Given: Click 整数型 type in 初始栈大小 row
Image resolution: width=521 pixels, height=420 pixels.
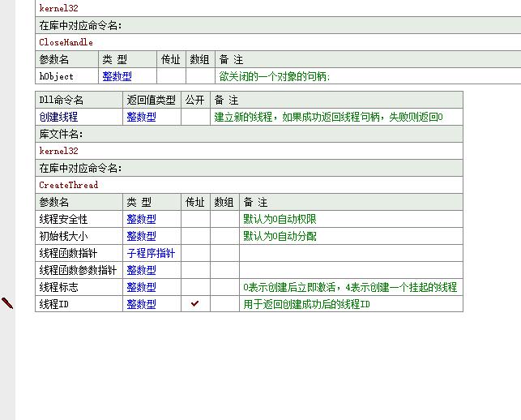Looking at the screenshot, I should 141,236.
